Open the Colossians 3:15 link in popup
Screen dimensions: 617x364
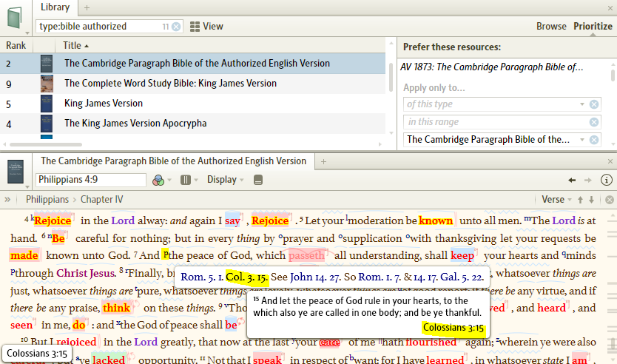pos(454,328)
